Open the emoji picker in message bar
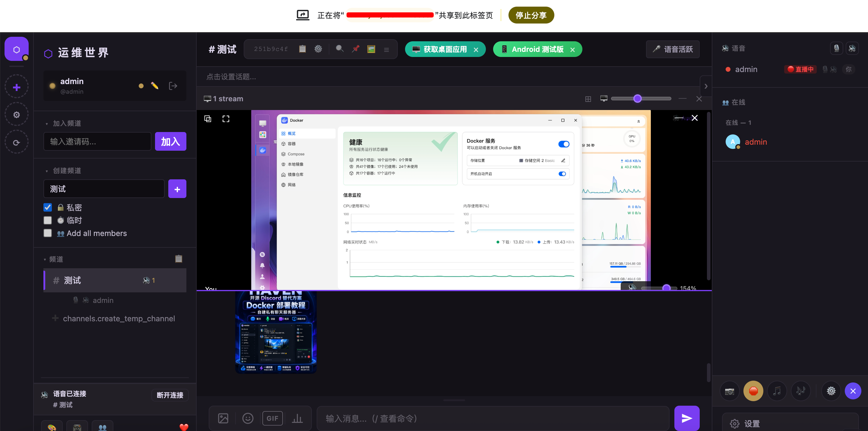The width and height of the screenshot is (868, 431). click(x=248, y=418)
